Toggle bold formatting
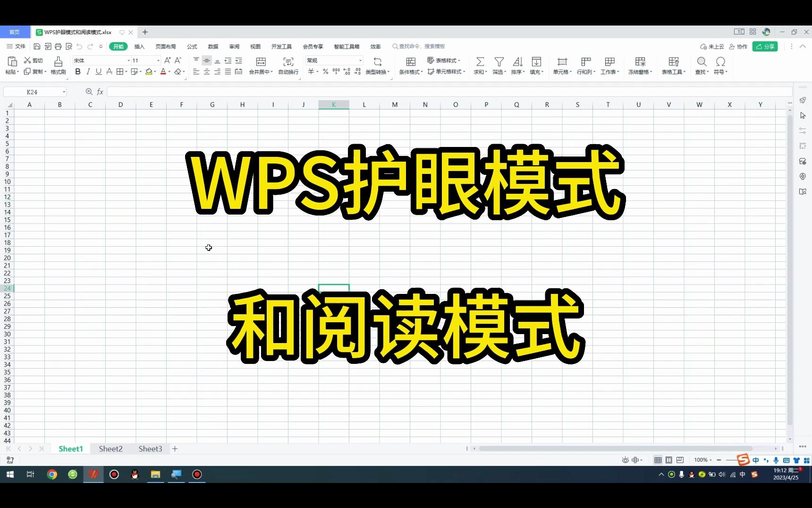 pos(78,72)
